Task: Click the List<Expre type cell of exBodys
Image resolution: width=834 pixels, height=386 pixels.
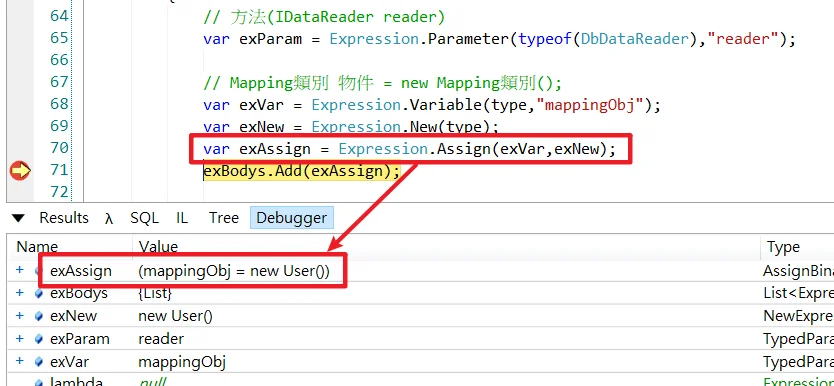Action: click(x=798, y=294)
